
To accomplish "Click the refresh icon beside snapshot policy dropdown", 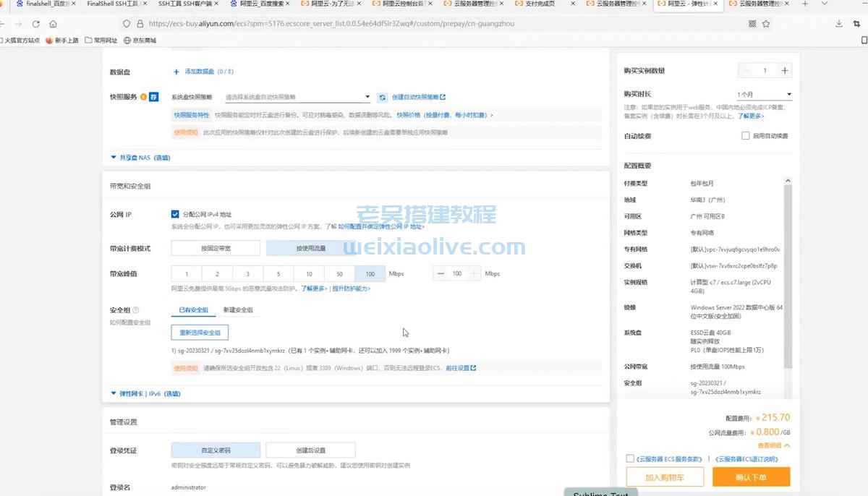I will 383,97.
